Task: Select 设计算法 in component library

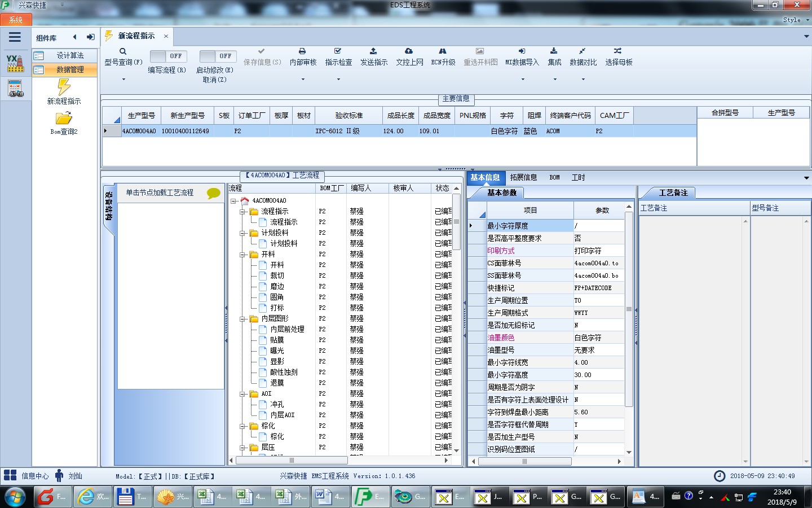Action: pyautogui.click(x=64, y=55)
